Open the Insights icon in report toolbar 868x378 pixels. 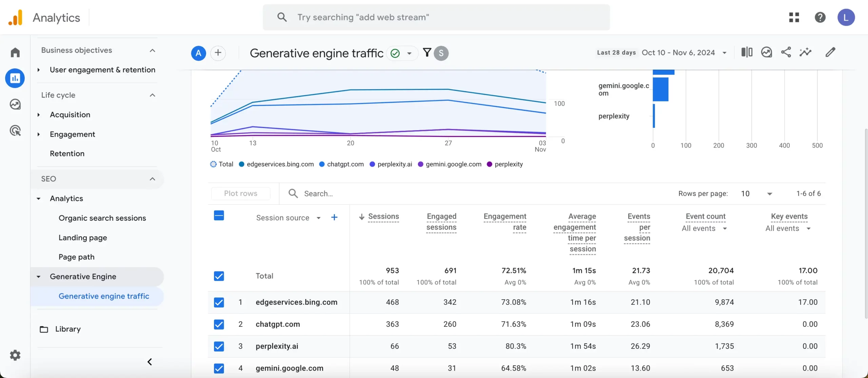click(x=766, y=52)
